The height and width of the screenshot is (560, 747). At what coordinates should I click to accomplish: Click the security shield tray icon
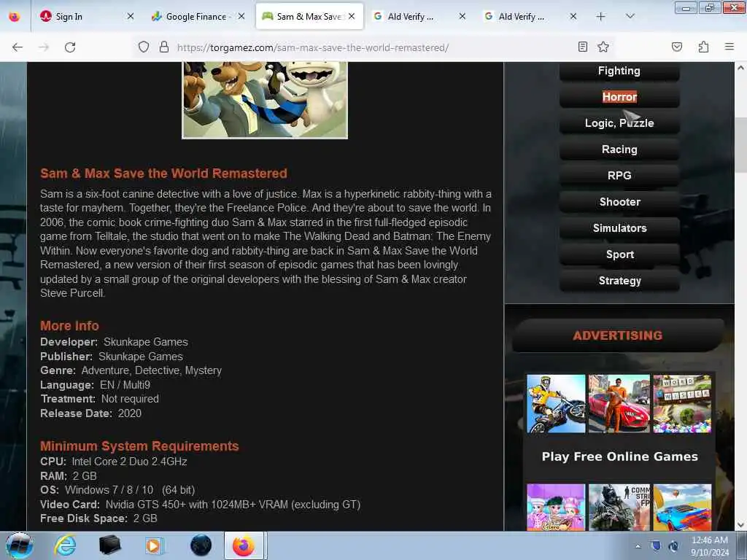656,546
